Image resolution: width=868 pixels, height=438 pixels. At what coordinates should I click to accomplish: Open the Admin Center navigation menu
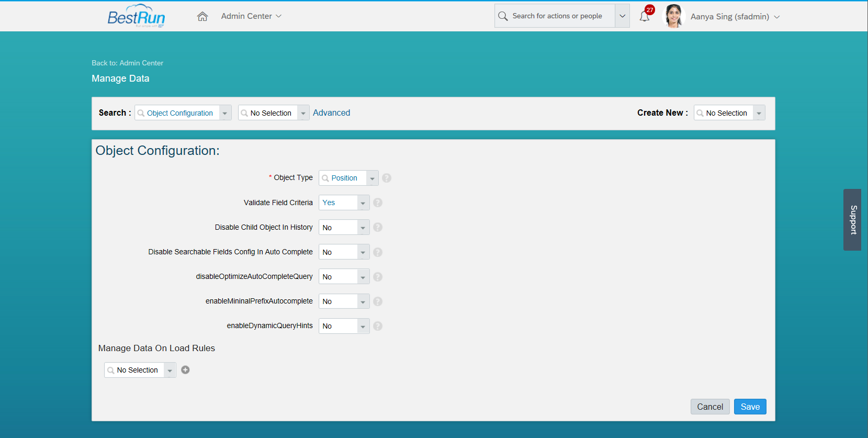[251, 16]
